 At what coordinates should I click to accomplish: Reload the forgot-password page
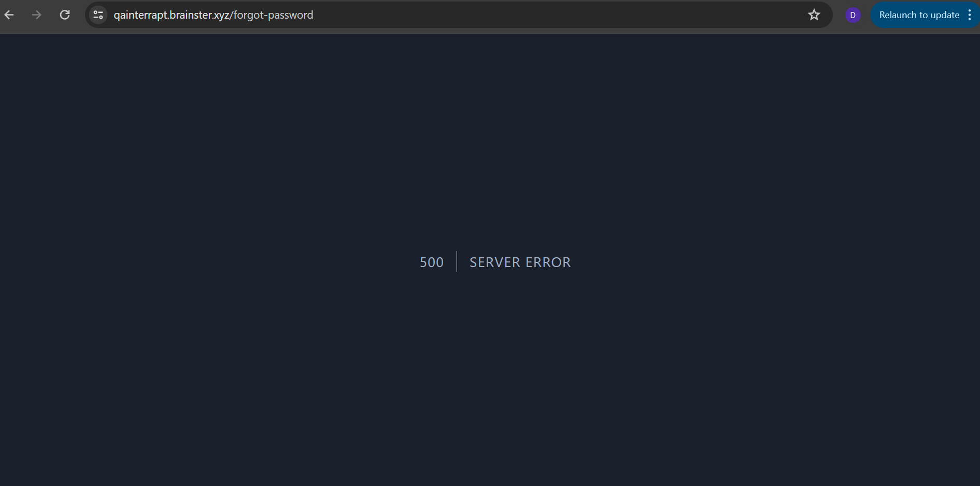tap(65, 15)
